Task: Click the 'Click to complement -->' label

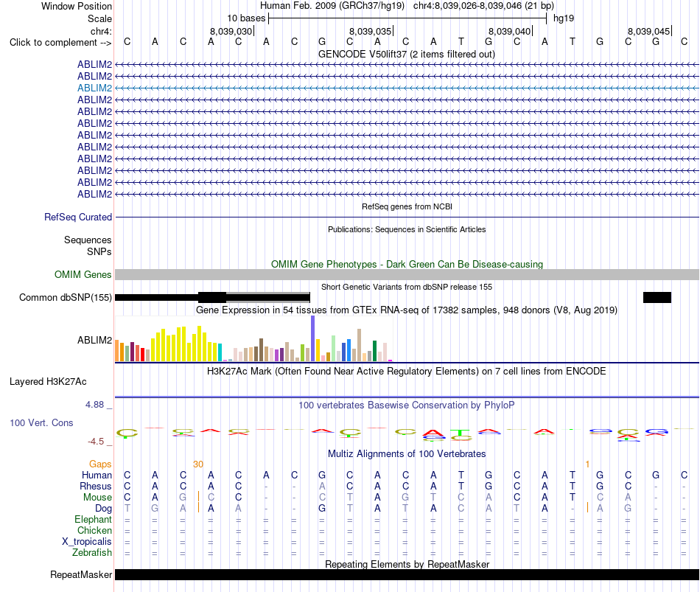Action: tap(60, 43)
